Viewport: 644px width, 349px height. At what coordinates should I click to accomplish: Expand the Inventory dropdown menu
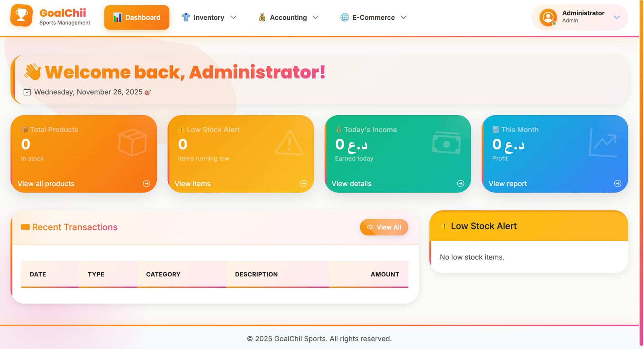(208, 17)
